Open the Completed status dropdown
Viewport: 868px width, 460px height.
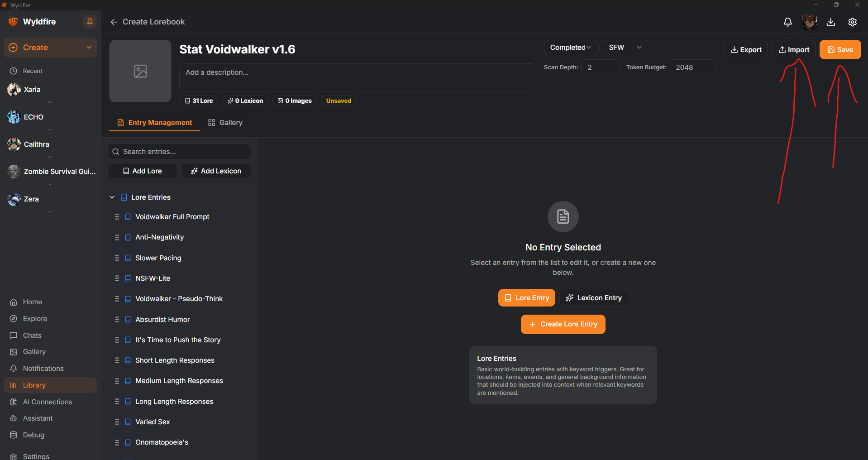(x=571, y=48)
